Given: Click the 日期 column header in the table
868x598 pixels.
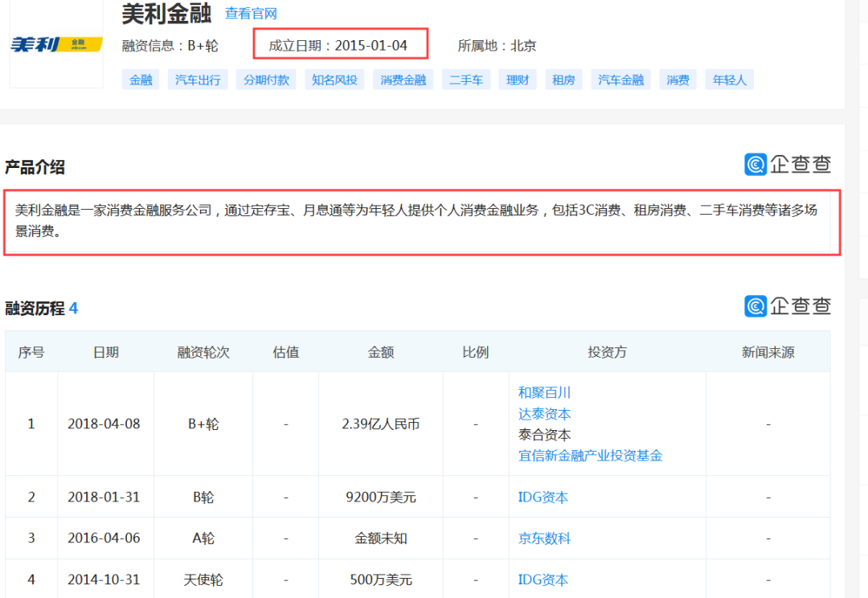Looking at the screenshot, I should pyautogui.click(x=106, y=352).
